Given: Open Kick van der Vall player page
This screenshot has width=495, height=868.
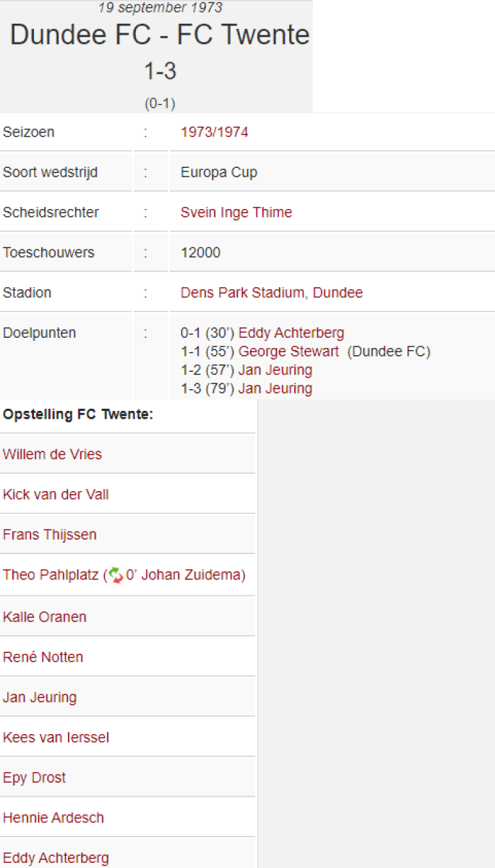Looking at the screenshot, I should pyautogui.click(x=56, y=495).
